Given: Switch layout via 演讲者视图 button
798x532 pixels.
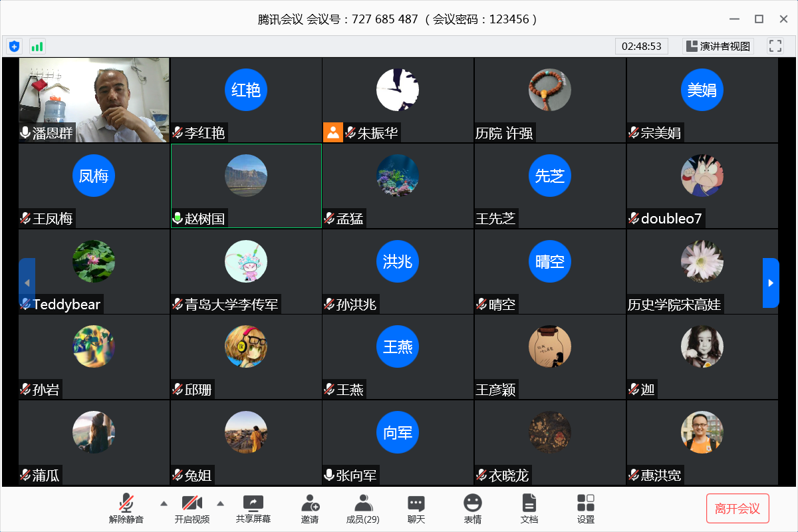Looking at the screenshot, I should click(x=718, y=46).
